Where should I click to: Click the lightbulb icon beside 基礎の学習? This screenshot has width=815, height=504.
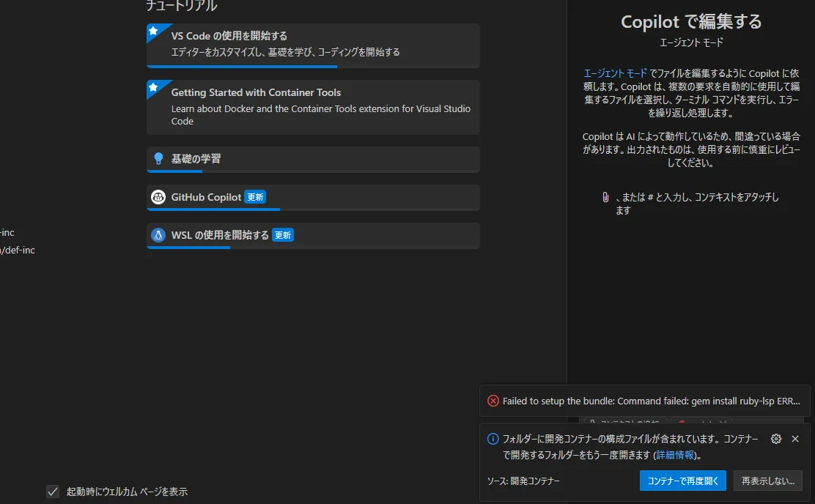tap(158, 158)
